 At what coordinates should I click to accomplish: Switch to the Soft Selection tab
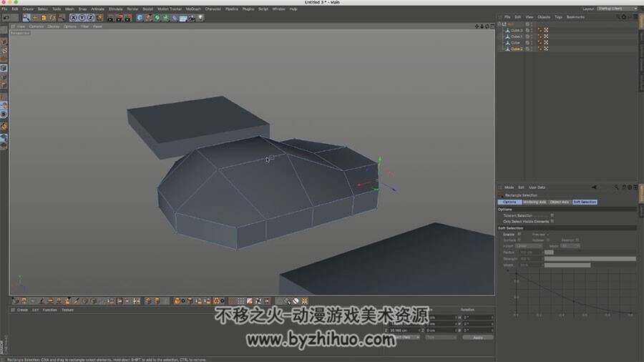[585, 202]
